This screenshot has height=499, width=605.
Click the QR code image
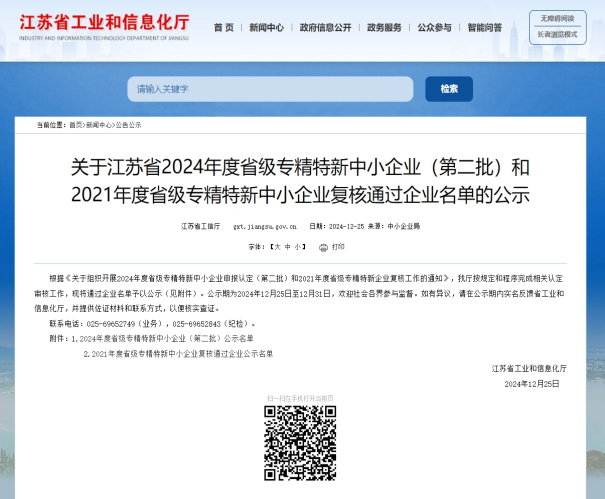tap(299, 444)
